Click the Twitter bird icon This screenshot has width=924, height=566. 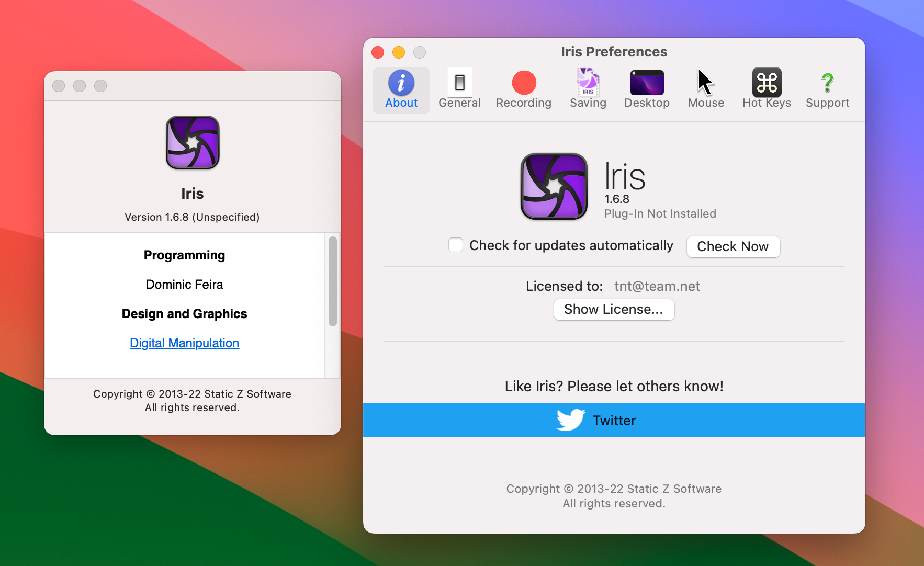(x=571, y=420)
